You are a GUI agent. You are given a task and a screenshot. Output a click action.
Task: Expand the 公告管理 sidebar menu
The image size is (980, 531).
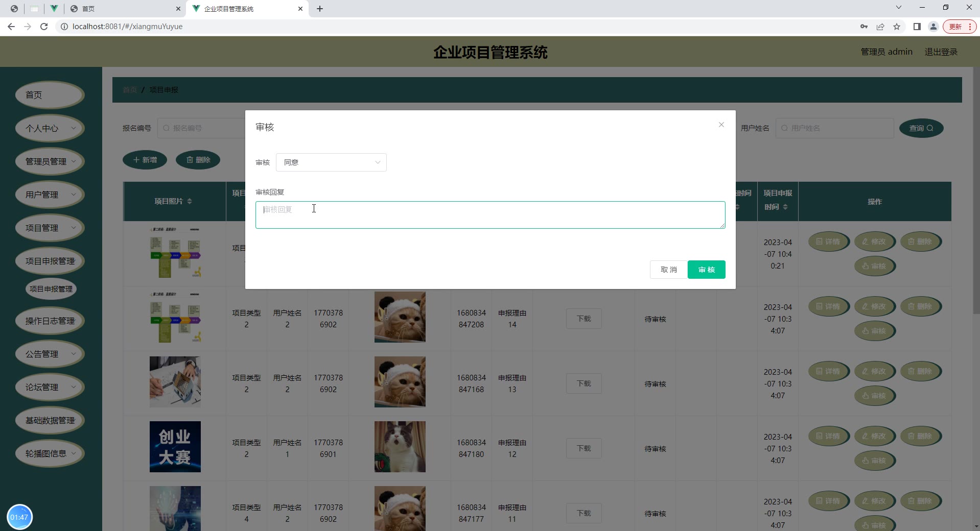[50, 354]
